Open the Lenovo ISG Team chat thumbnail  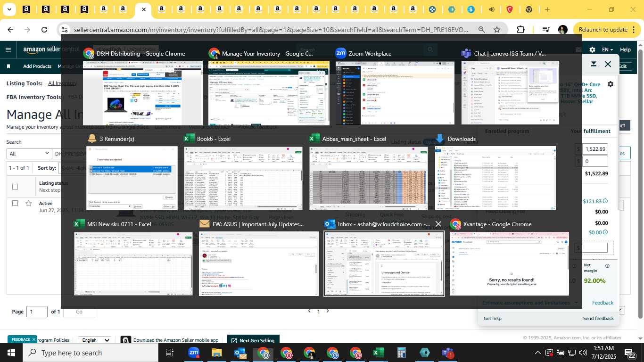(x=510, y=93)
